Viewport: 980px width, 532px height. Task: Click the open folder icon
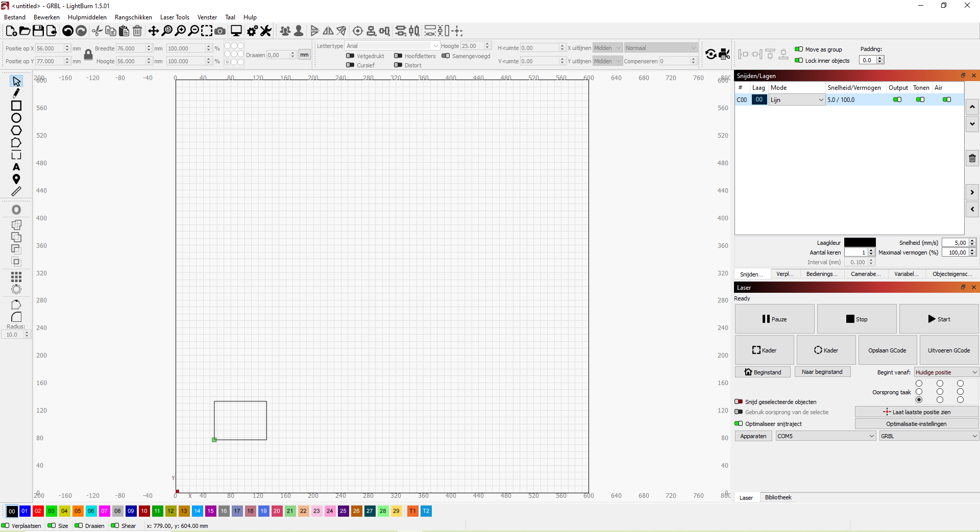[x=24, y=31]
